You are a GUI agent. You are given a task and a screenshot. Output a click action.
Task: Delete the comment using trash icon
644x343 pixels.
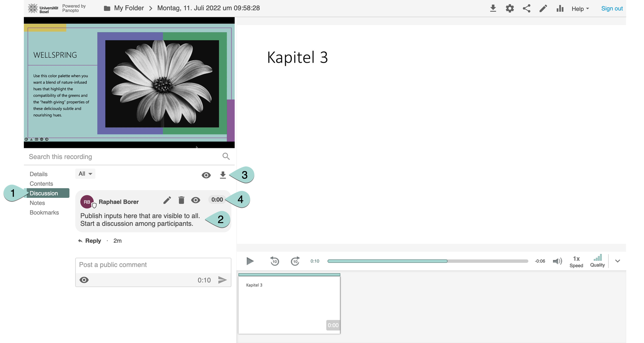(x=181, y=200)
